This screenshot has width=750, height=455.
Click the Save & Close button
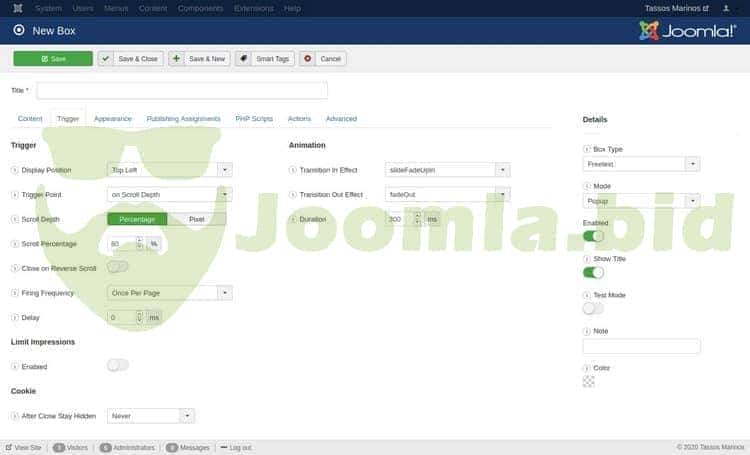point(131,59)
